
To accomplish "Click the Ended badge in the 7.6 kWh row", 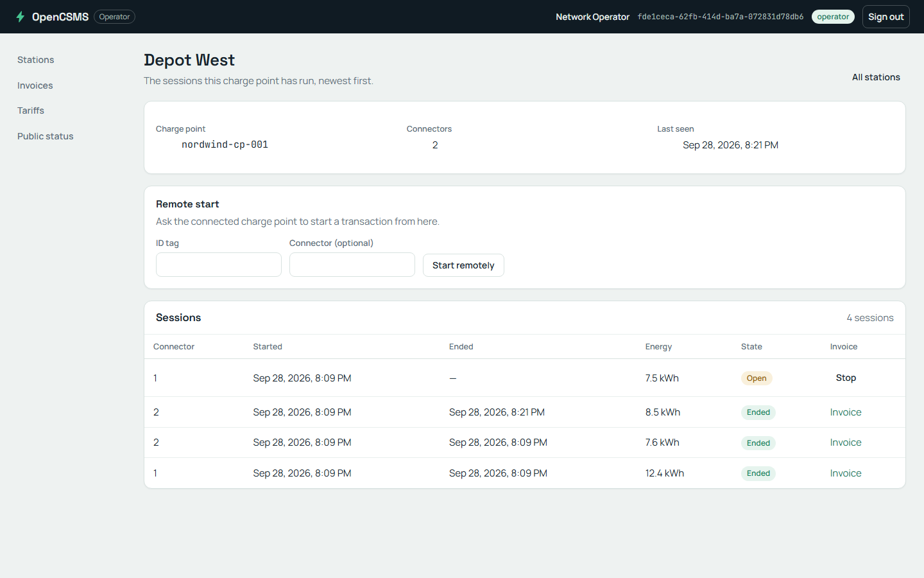I will click(758, 443).
